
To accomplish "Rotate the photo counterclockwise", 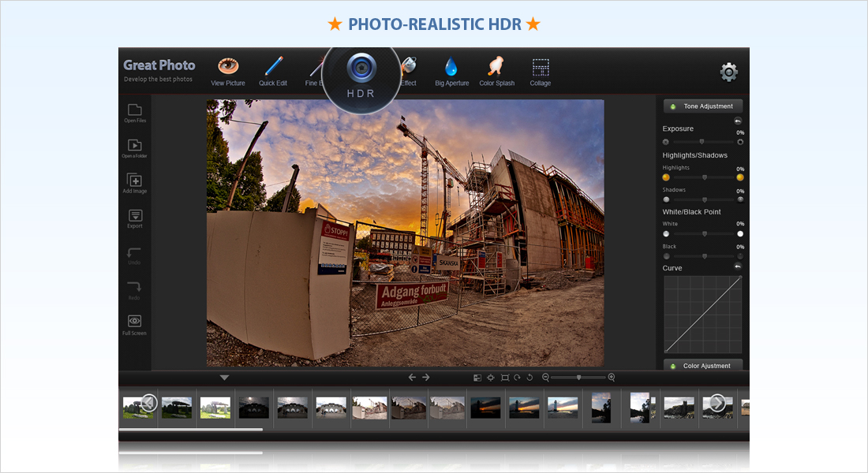I will click(x=529, y=378).
